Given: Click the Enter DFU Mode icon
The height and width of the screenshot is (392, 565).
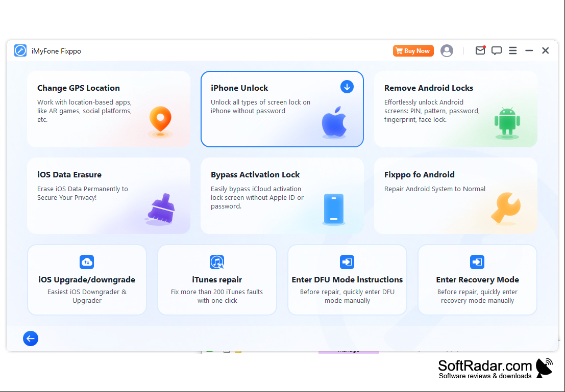Looking at the screenshot, I should (347, 262).
